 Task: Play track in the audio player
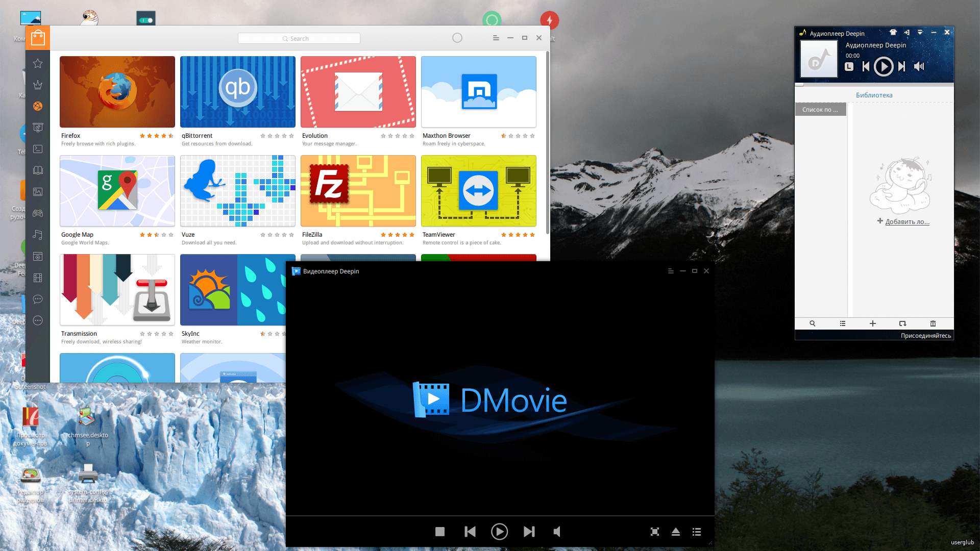tap(884, 66)
